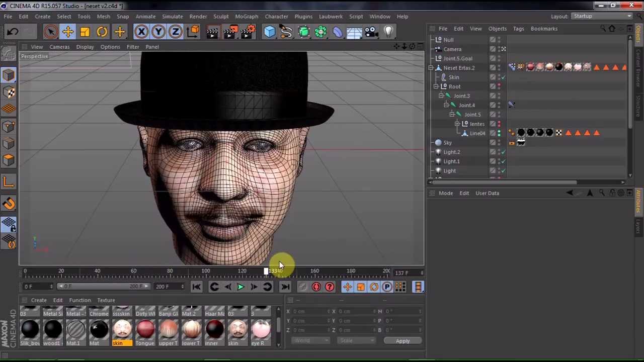Collapse the Neset Ertas.2 tree node
The height and width of the screenshot is (362, 644).
coord(431,68)
